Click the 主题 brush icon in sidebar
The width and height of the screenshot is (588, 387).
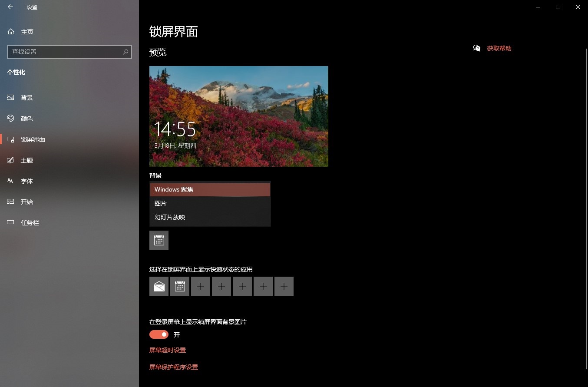tap(10, 160)
